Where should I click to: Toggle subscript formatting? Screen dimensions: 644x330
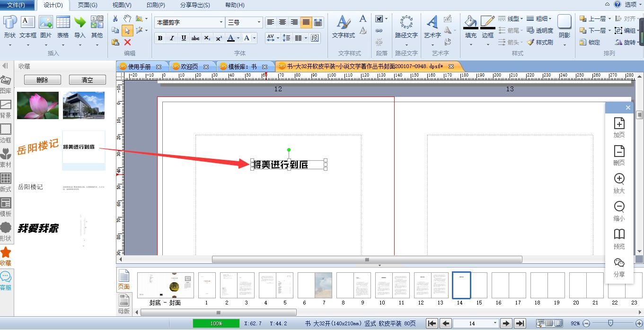207,38
